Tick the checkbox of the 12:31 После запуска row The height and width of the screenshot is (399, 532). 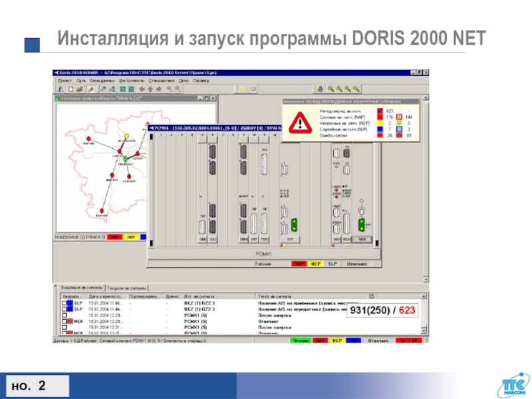coord(65,327)
